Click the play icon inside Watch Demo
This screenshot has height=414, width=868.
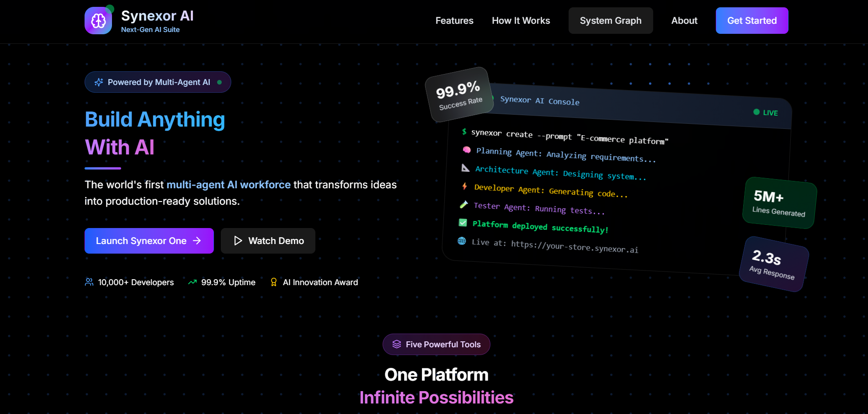238,241
